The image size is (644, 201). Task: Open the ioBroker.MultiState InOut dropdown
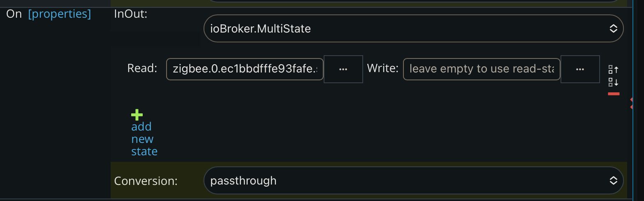click(x=414, y=28)
